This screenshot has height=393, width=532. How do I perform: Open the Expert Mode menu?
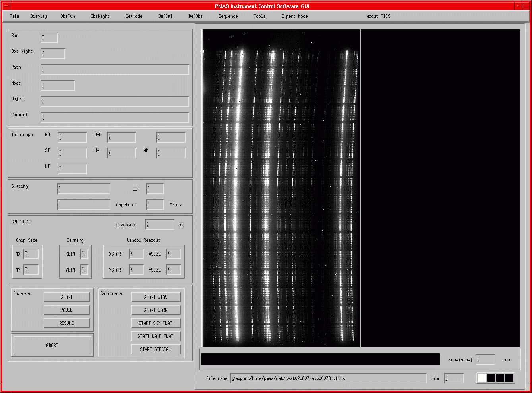click(294, 16)
